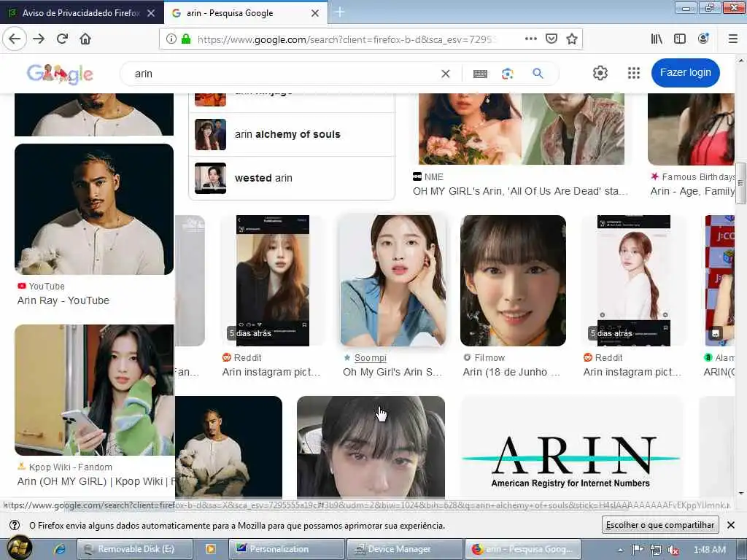Open a new browser tab
Screen dimensions: 747x560
coord(340,12)
